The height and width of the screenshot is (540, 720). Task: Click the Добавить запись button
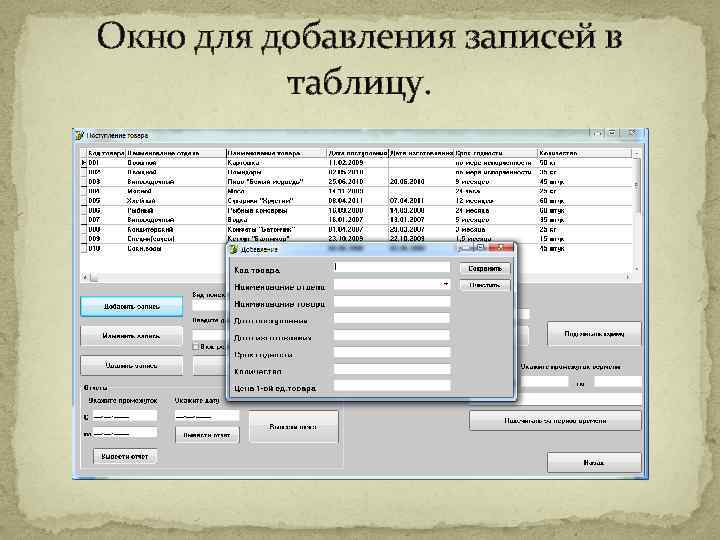(131, 307)
